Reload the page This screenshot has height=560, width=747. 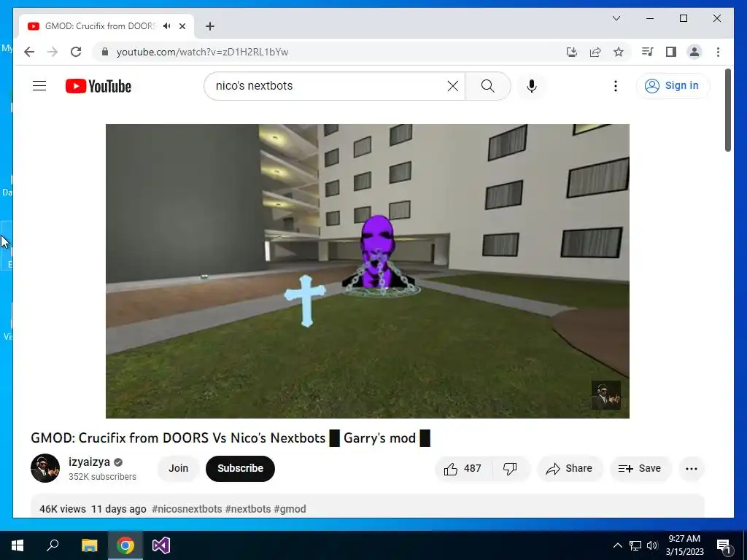(x=76, y=52)
